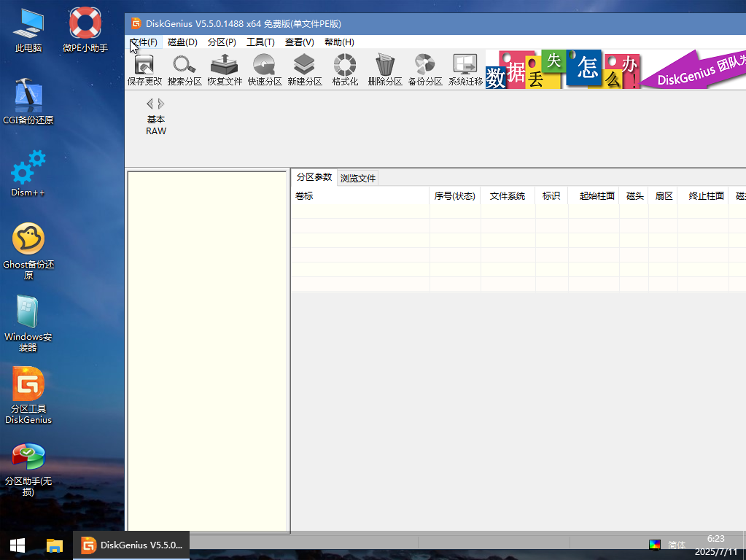Open the 帮助(H) menu
Viewport: 746px width, 560px height.
click(x=339, y=42)
